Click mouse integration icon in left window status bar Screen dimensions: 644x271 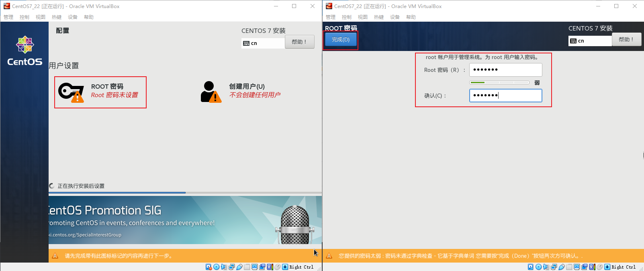tap(278, 267)
